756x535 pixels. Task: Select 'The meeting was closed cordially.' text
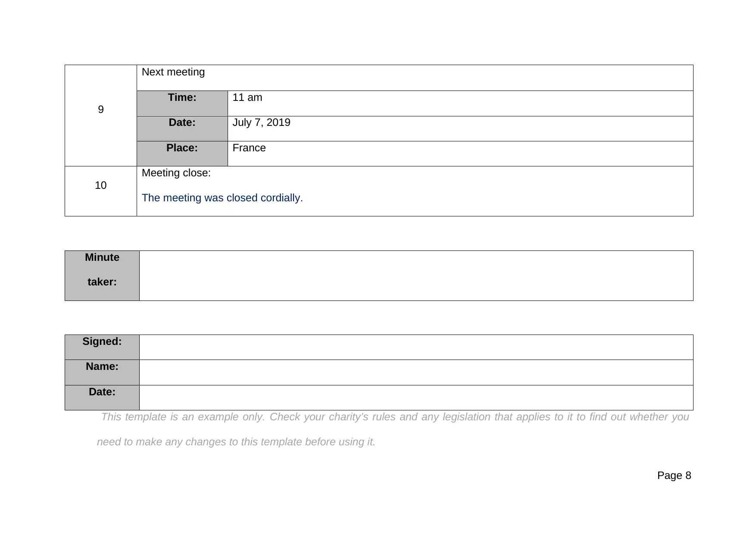coord(222,198)
